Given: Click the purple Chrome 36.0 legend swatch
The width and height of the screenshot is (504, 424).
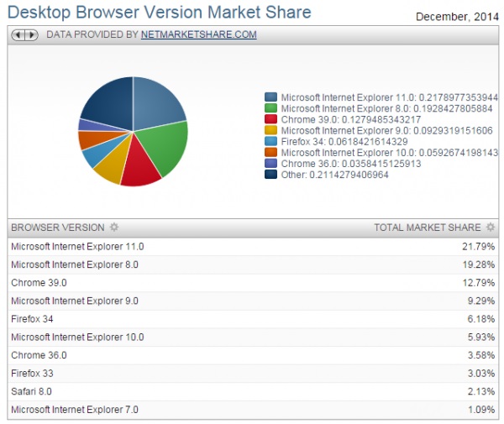Looking at the screenshot, I should (x=270, y=163).
